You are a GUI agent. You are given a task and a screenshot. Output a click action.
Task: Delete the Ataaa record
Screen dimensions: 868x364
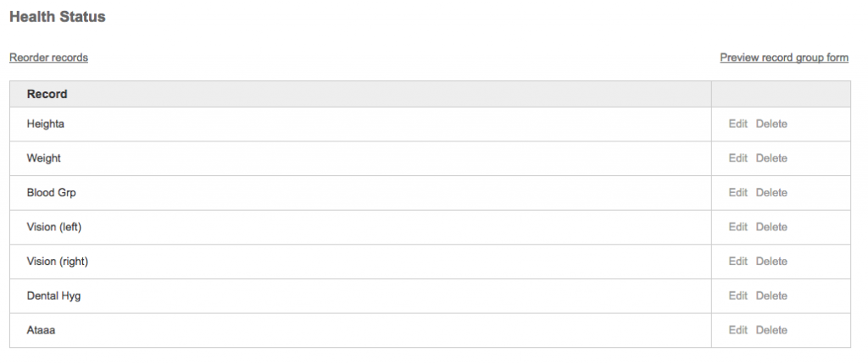tap(771, 330)
